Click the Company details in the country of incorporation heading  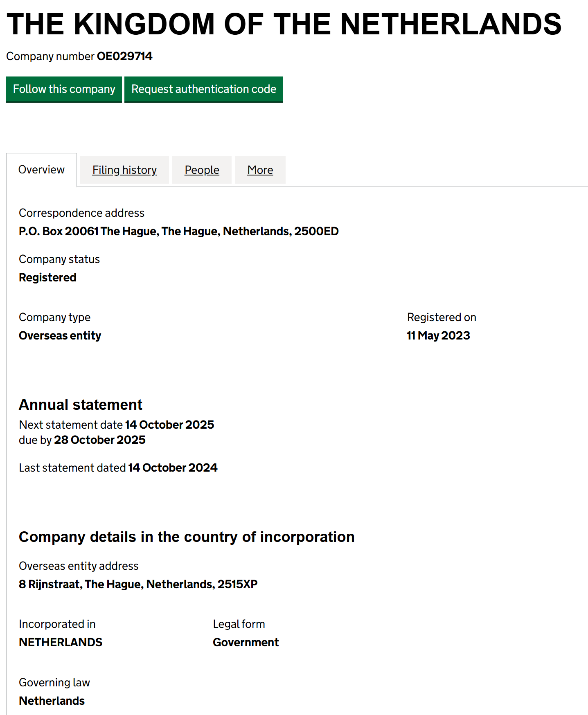coord(187,537)
